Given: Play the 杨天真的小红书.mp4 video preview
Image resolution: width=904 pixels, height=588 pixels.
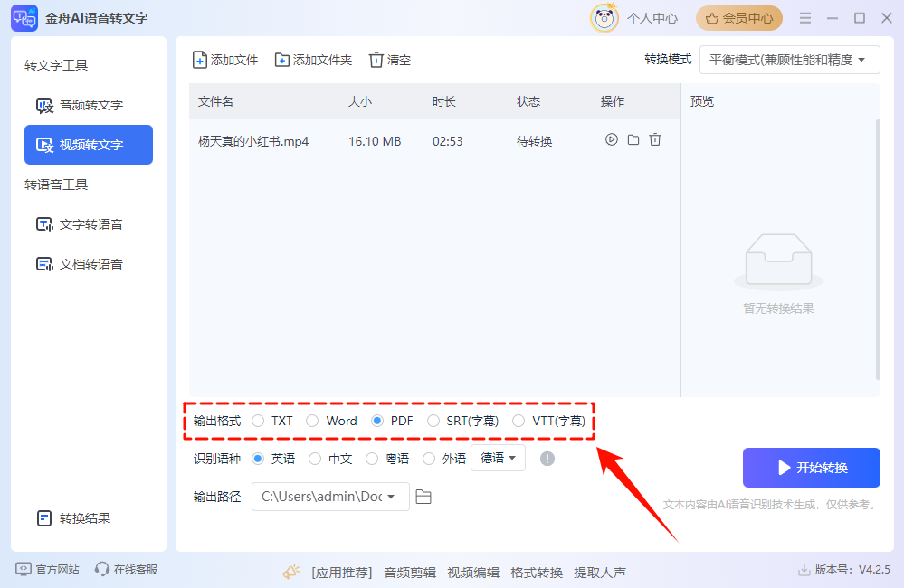Looking at the screenshot, I should tap(612, 140).
